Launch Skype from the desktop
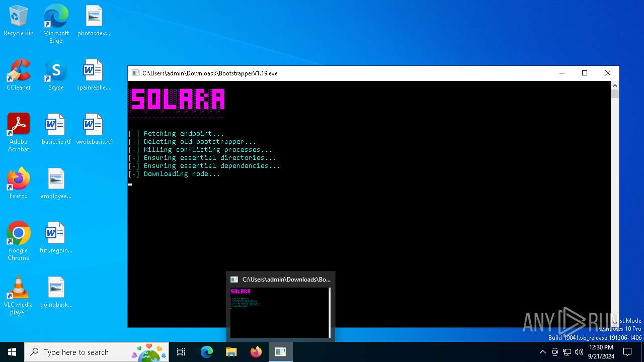 (56, 75)
